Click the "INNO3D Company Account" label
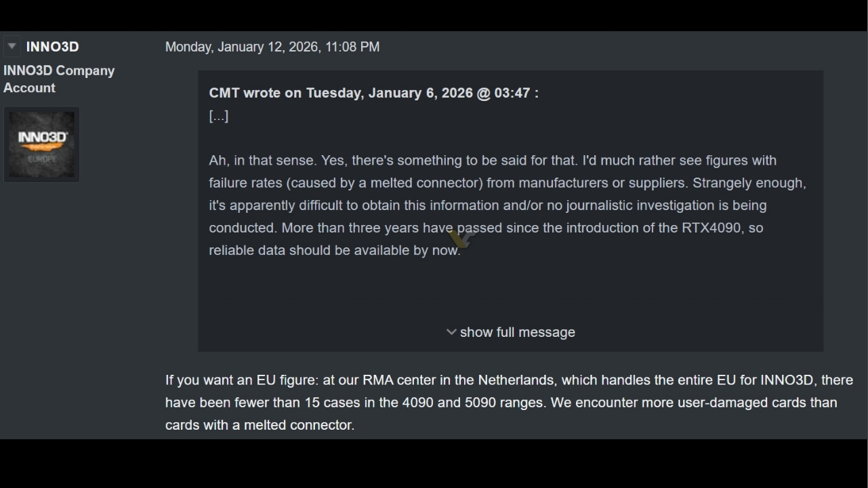The image size is (868, 488). (x=58, y=79)
